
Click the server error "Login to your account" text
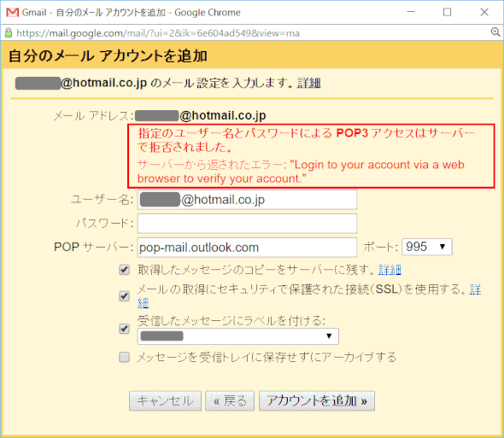click(x=301, y=172)
